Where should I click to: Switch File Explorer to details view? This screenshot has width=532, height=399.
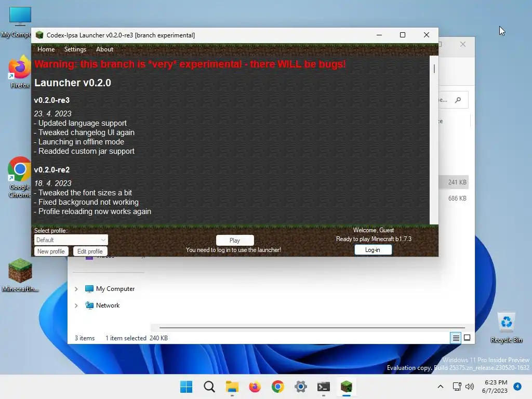pyautogui.click(x=456, y=338)
